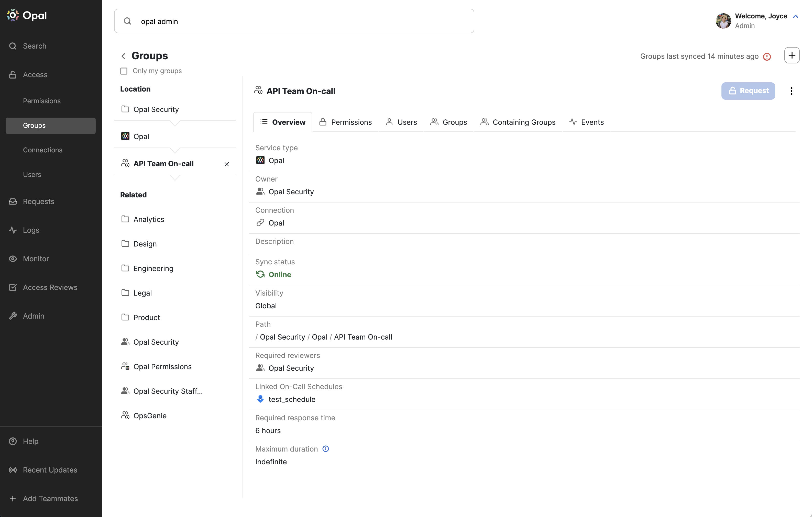This screenshot has width=812, height=517.
Task: Switch to the Users tab
Action: (x=401, y=122)
